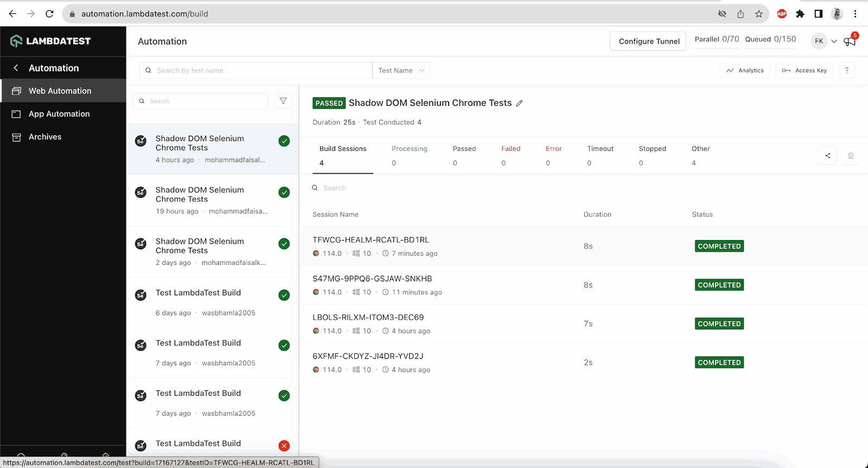Click the PASSED status badge
This screenshot has width=868, height=468.
(329, 103)
